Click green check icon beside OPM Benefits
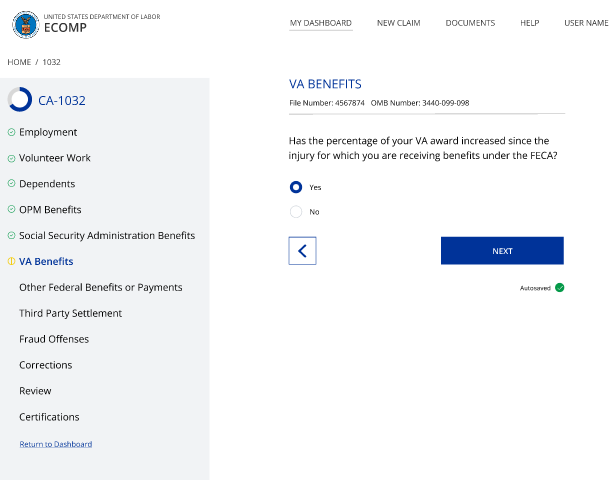Screen dimensions: 615x480 pos(11,210)
